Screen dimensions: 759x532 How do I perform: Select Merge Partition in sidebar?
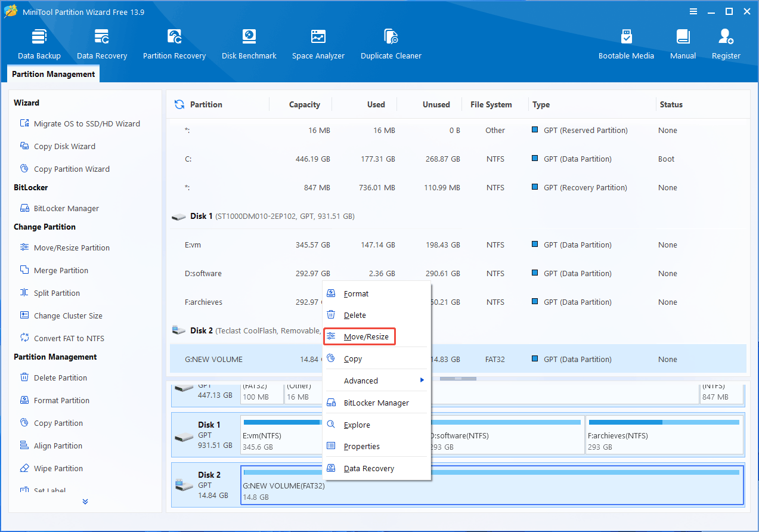click(x=54, y=270)
